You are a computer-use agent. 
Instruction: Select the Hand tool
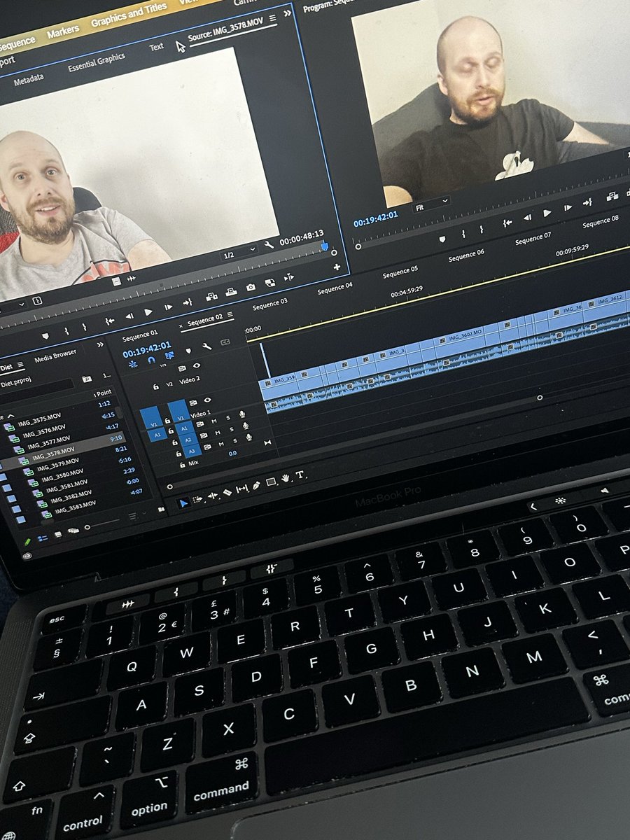point(285,478)
